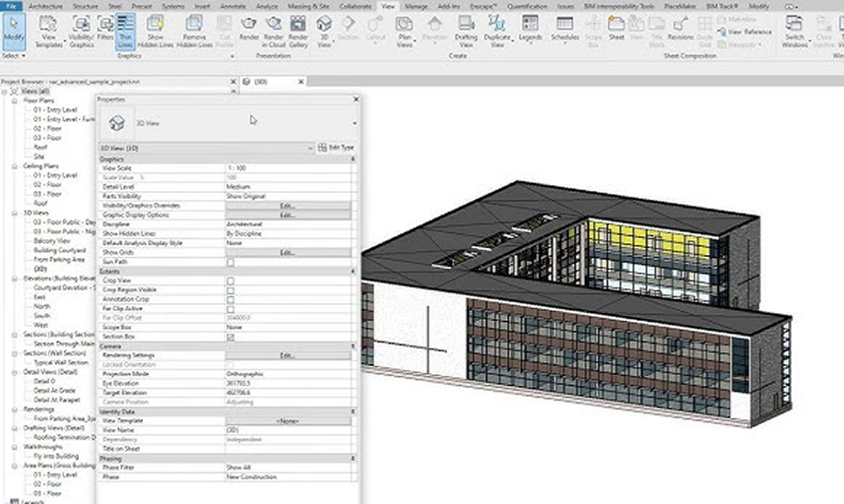
Task: Collapse the Extents properties section
Action: pyautogui.click(x=354, y=271)
